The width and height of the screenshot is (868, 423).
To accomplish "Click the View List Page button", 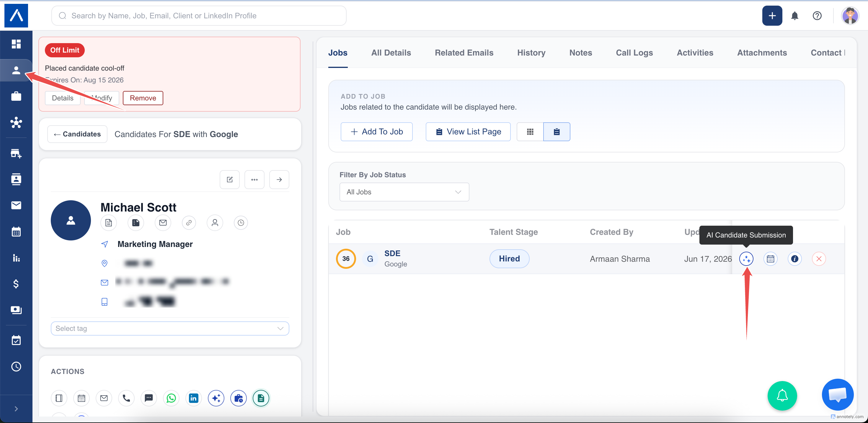I will (468, 131).
